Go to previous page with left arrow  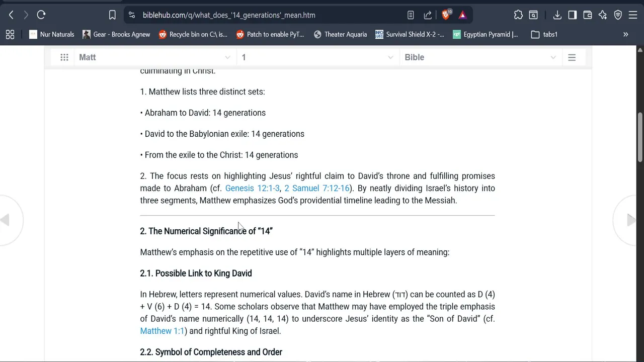click(5, 220)
